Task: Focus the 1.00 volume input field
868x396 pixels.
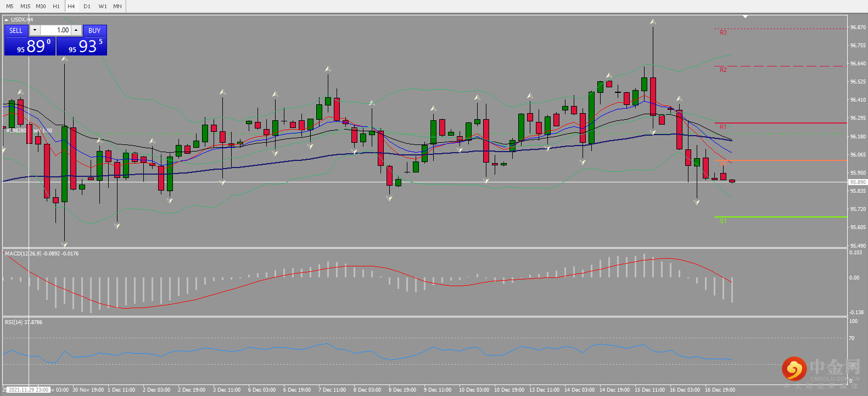Action: point(55,30)
